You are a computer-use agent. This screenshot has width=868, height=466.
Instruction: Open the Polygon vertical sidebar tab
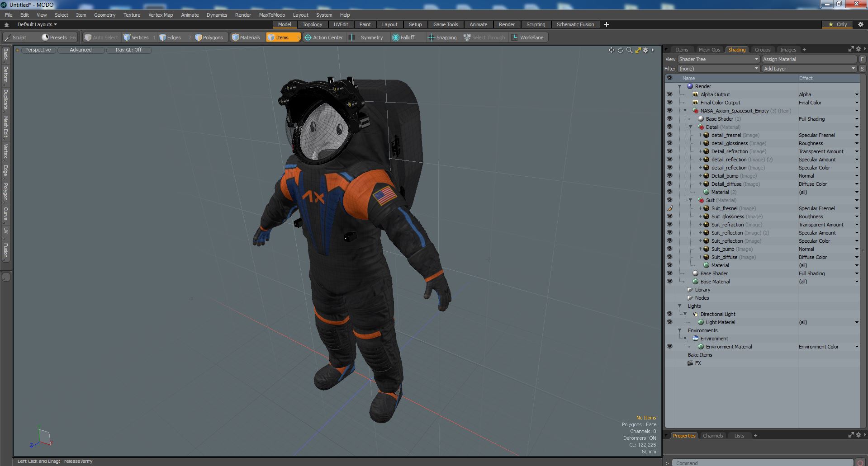point(5,192)
